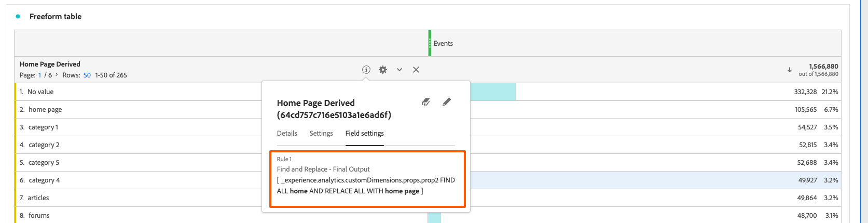Click the 49,864 value cell
The height and width of the screenshot is (223, 868).
pos(807,198)
